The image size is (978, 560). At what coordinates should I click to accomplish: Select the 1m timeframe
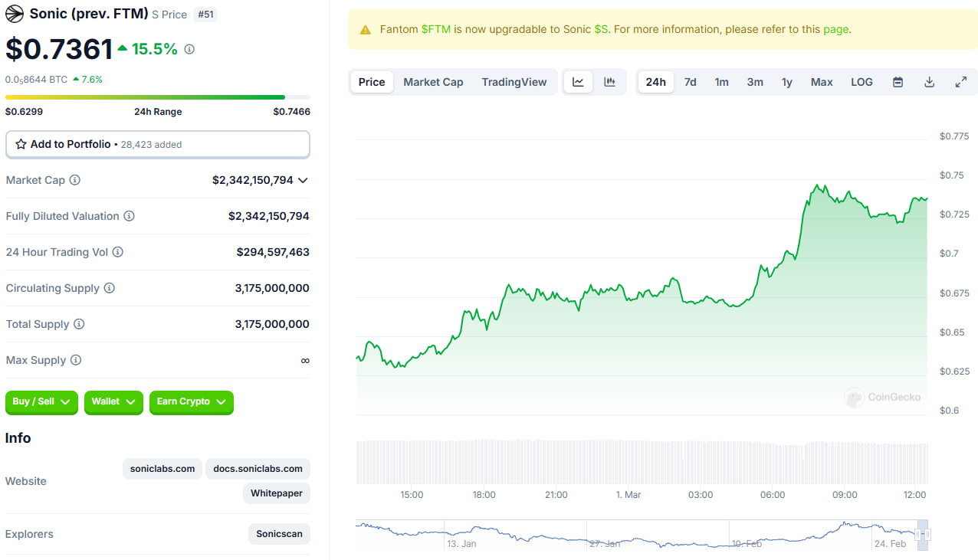(722, 82)
